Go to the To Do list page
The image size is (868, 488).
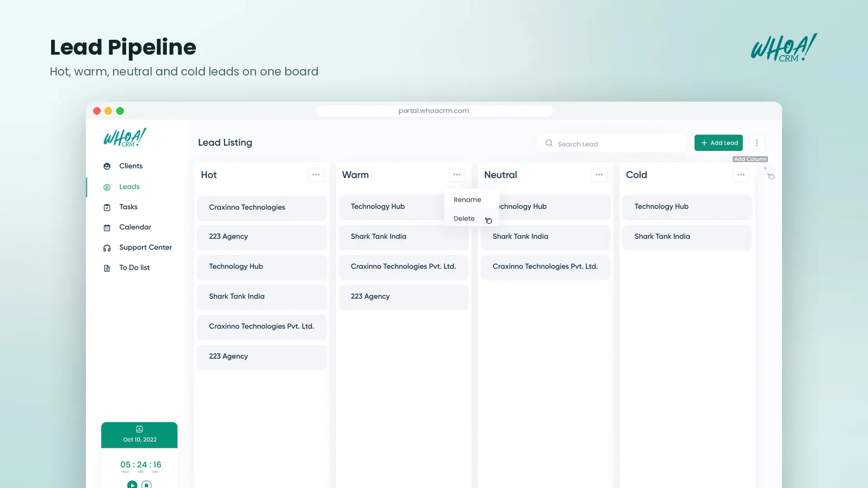click(x=134, y=268)
